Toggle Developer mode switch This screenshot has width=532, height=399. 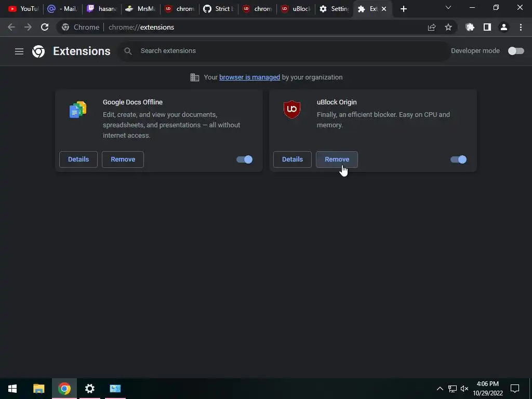[516, 51]
